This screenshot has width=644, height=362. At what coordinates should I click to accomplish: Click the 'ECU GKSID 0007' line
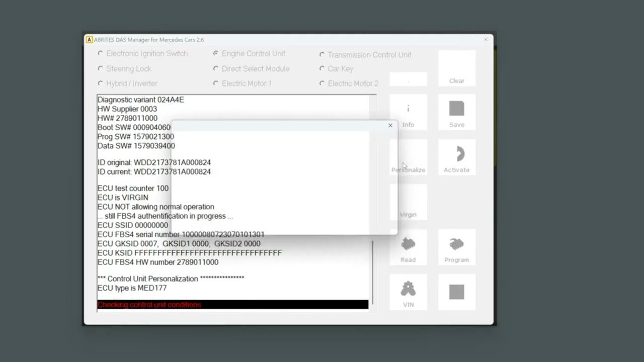[179, 244]
